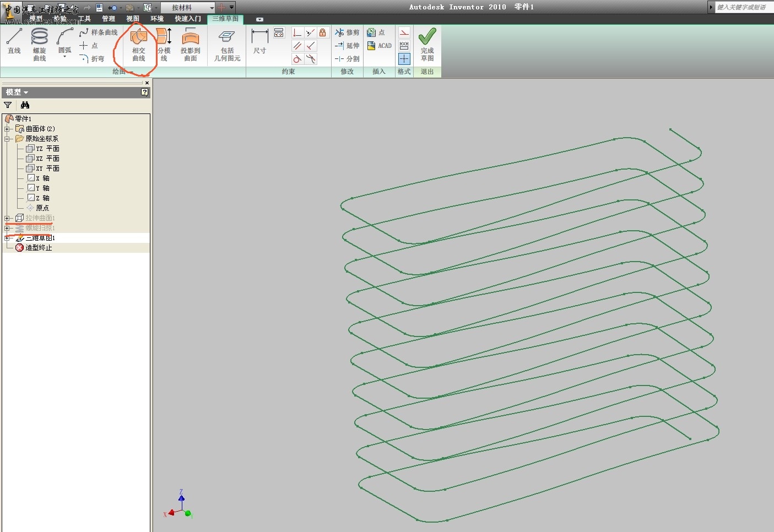The image size is (774, 532).
Task: Select 原点 (Center Point) in browser
Action: tap(38, 208)
